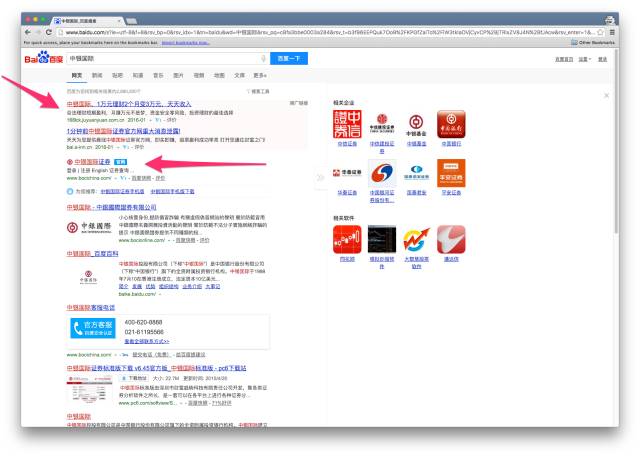
Task: Click the 中银国际 logo image beside result
Action: [89, 227]
